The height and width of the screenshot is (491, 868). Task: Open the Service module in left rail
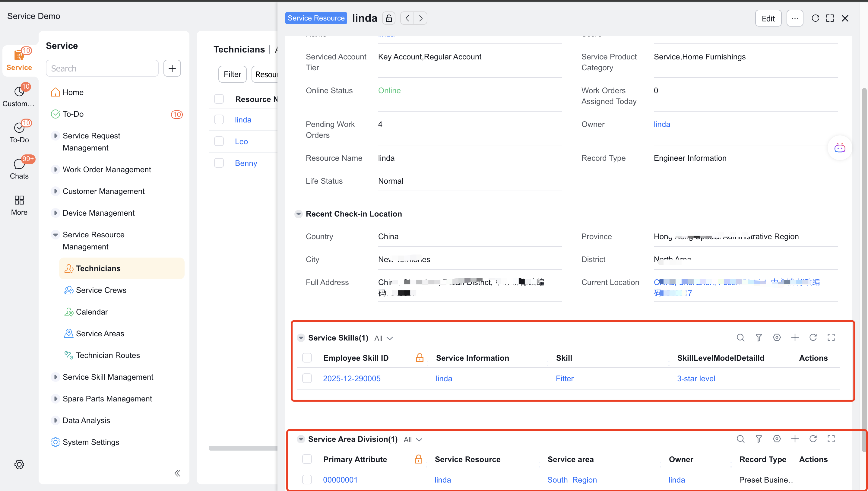coord(19,60)
